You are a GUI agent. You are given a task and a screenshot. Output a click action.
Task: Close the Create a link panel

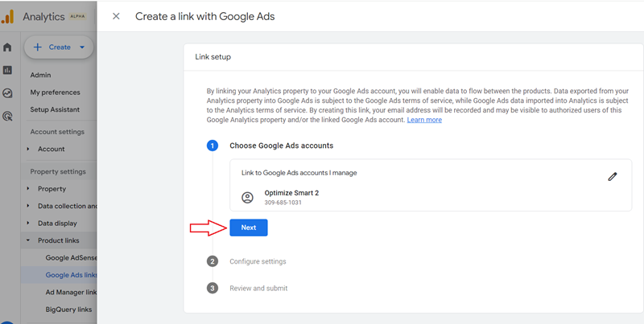[x=116, y=16]
